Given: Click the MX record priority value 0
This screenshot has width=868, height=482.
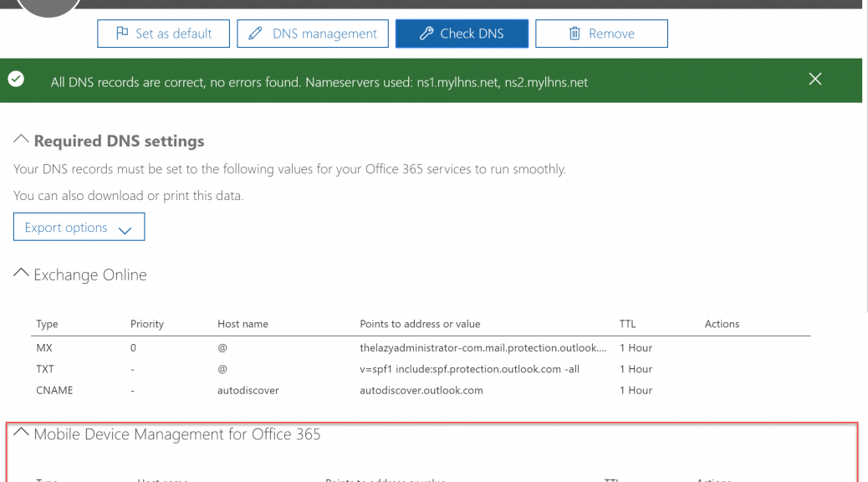Looking at the screenshot, I should click(x=134, y=348).
